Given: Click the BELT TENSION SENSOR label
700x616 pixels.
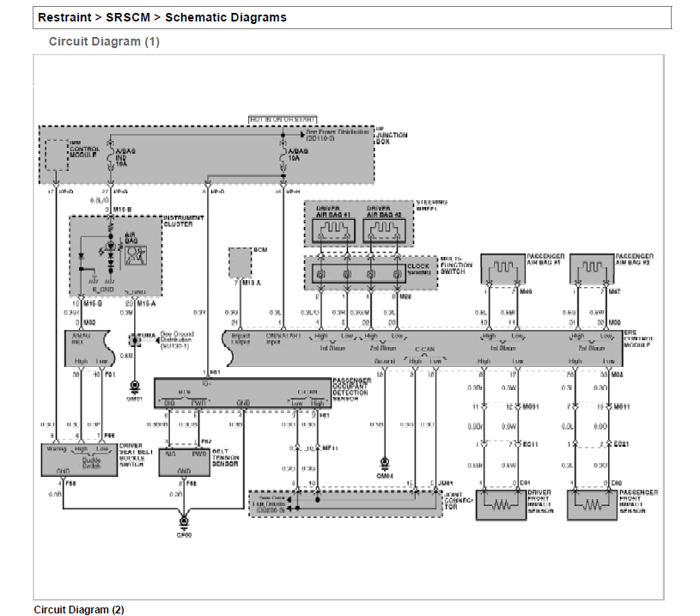Looking at the screenshot, I should [x=225, y=458].
